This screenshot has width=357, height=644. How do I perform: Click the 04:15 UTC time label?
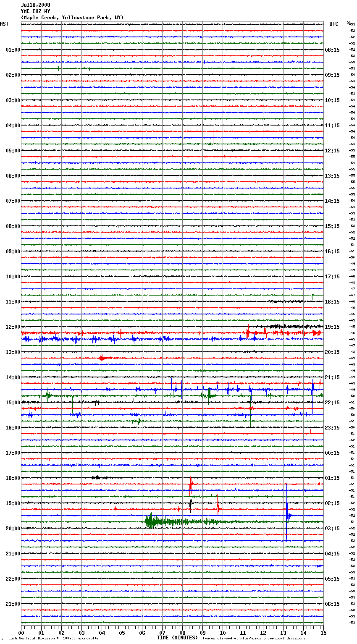[332, 554]
